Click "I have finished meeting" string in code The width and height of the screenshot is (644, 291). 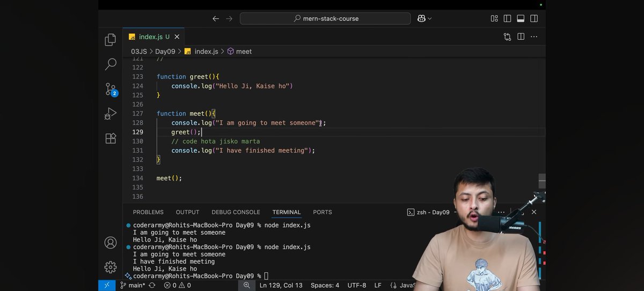(x=261, y=150)
